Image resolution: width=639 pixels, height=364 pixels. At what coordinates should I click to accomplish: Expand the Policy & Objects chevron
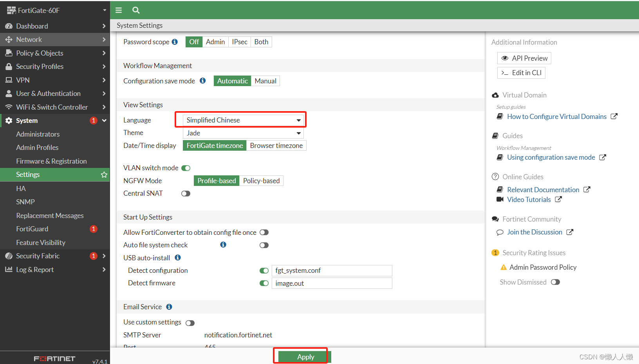(x=104, y=53)
